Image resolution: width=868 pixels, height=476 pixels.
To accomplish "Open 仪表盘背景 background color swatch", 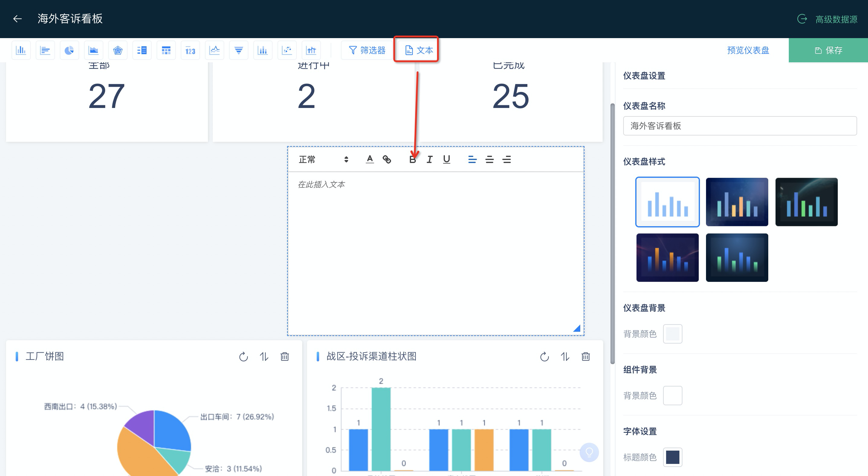I will point(672,334).
